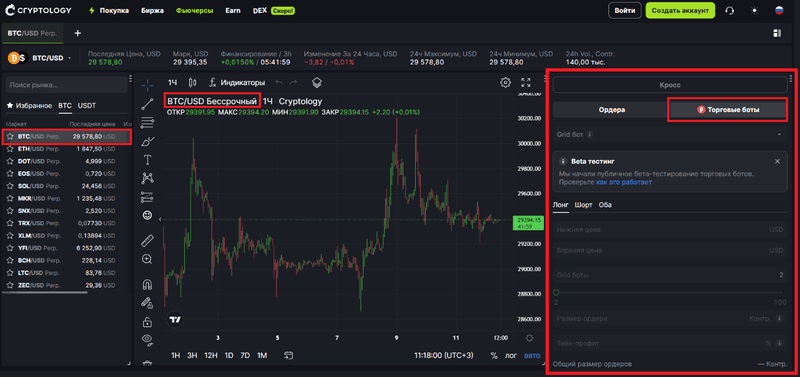Favorite the SOL/USD Perp. star
Image resolution: width=800 pixels, height=377 pixels.
point(10,186)
